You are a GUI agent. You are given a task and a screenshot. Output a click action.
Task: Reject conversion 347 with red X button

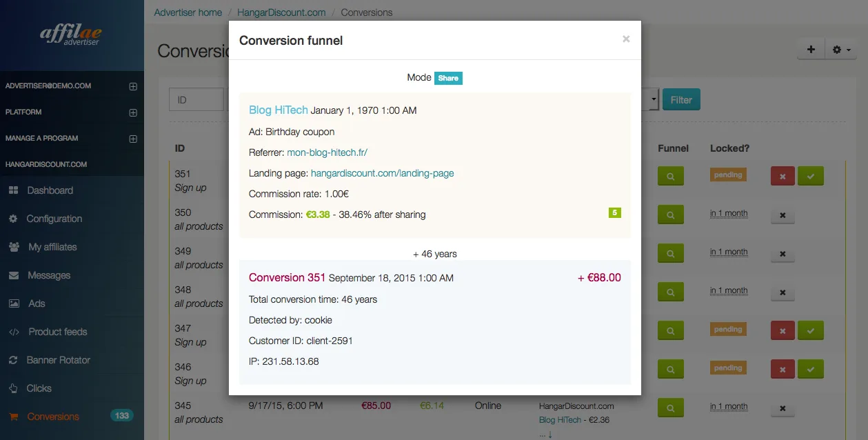pos(783,331)
